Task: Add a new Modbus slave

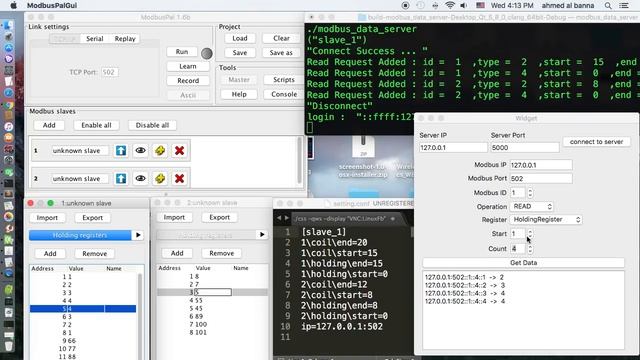Action: [x=49, y=125]
